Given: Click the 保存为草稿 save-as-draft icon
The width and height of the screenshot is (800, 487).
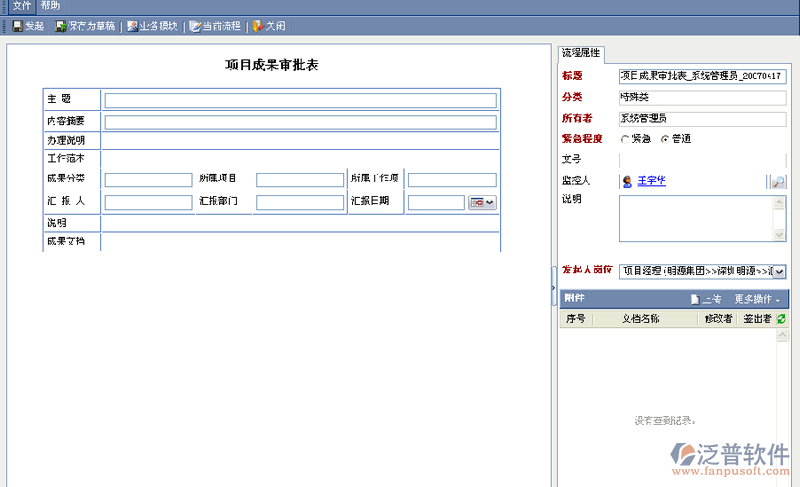Looking at the screenshot, I should coord(62,26).
